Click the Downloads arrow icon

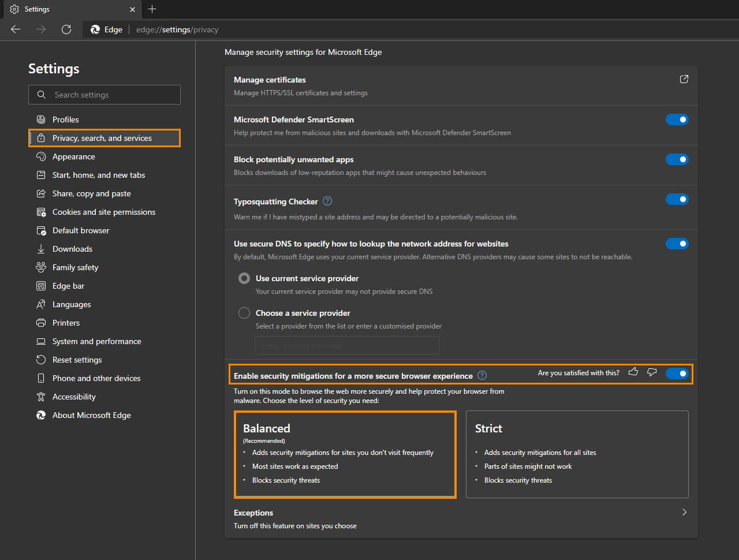(41, 249)
